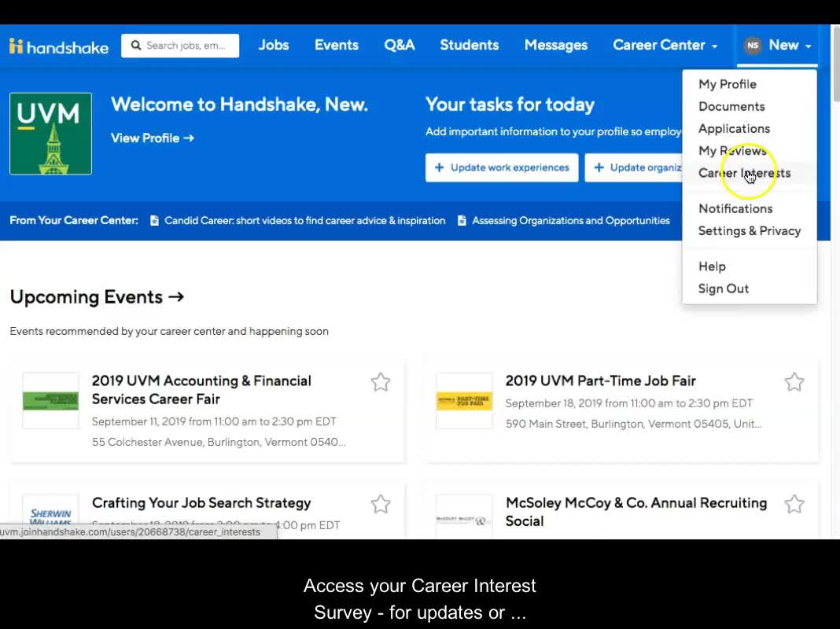
Task: Select Documents in the user menu
Action: pos(731,106)
